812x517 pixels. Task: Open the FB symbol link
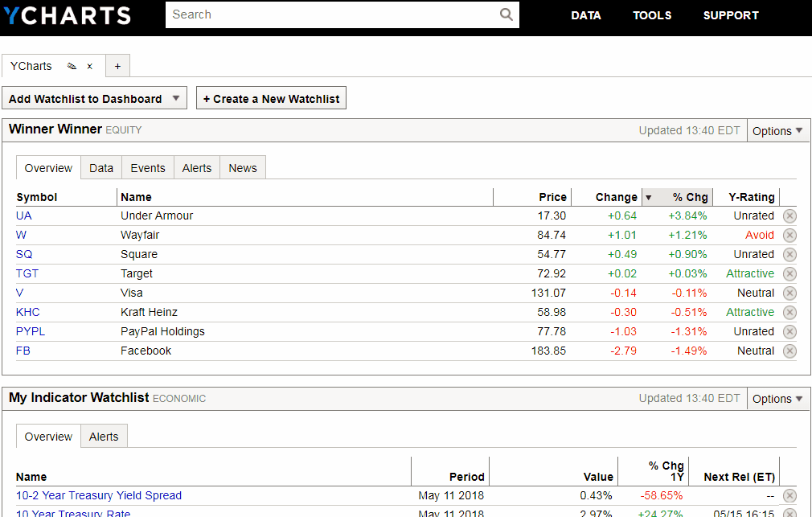[23, 351]
